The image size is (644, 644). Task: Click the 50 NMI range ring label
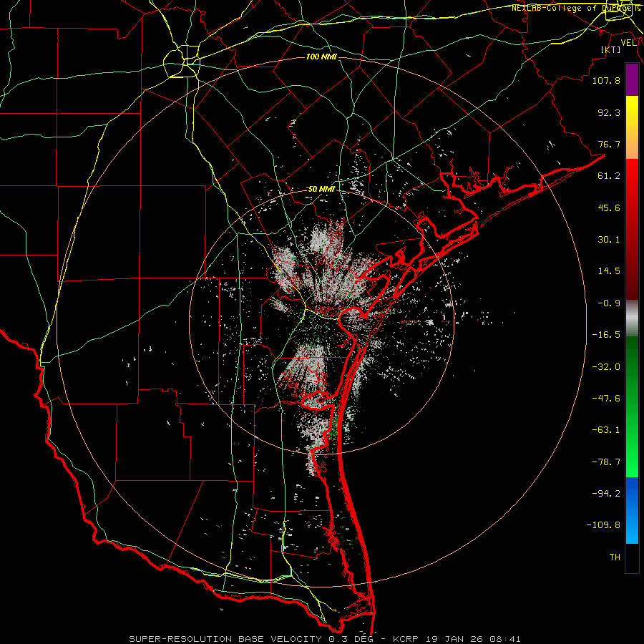coord(321,189)
